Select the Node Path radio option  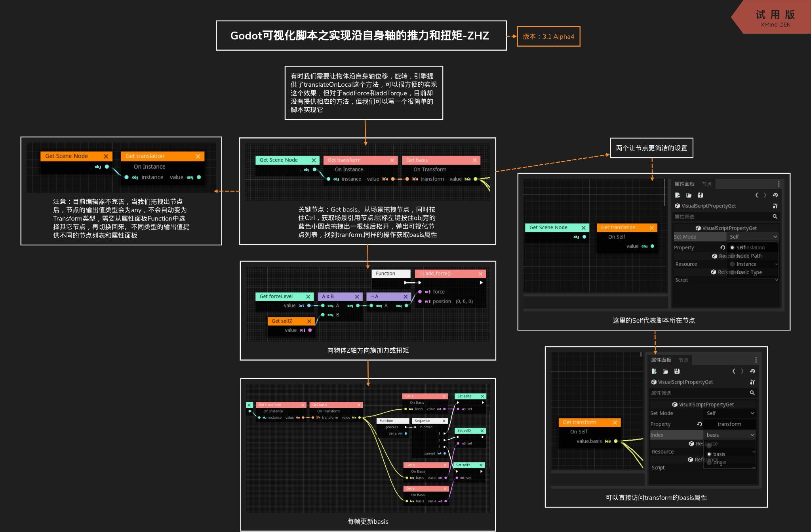click(732, 256)
